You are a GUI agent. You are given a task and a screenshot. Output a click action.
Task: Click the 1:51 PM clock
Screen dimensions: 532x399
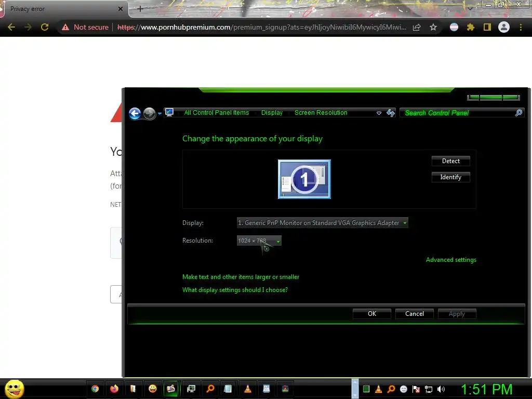pyautogui.click(x=486, y=389)
